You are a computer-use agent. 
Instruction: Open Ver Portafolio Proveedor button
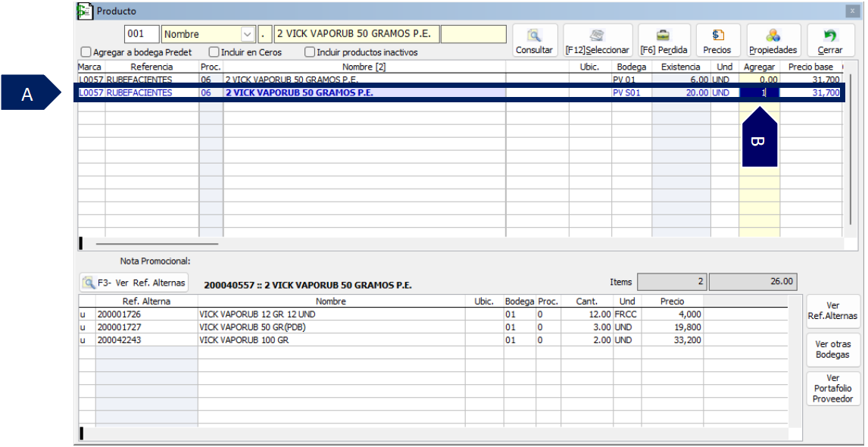pos(834,389)
